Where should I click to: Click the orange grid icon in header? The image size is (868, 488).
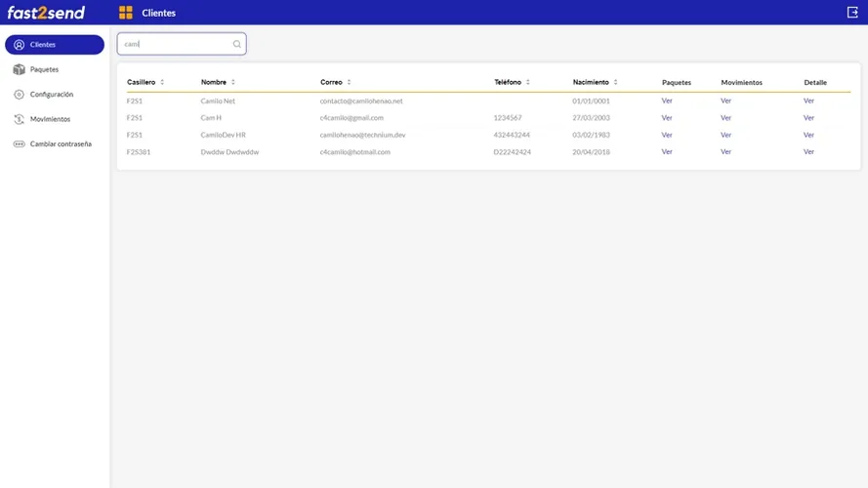pyautogui.click(x=125, y=13)
